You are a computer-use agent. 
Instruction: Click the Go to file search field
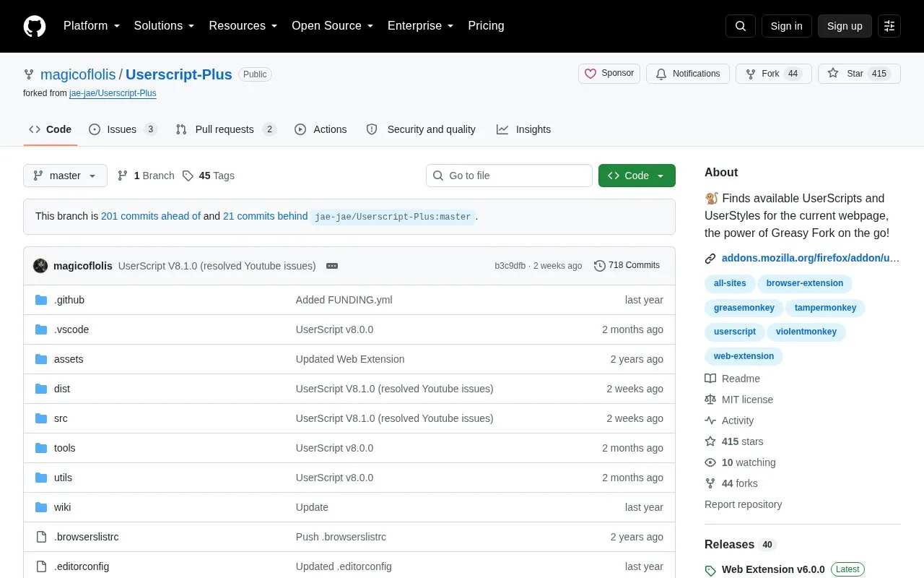509,176
